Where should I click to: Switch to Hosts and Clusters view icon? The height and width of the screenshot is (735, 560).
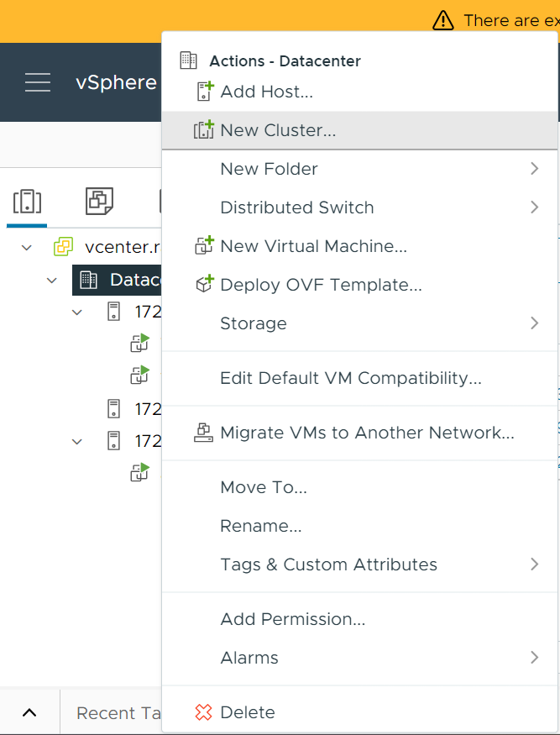27,202
